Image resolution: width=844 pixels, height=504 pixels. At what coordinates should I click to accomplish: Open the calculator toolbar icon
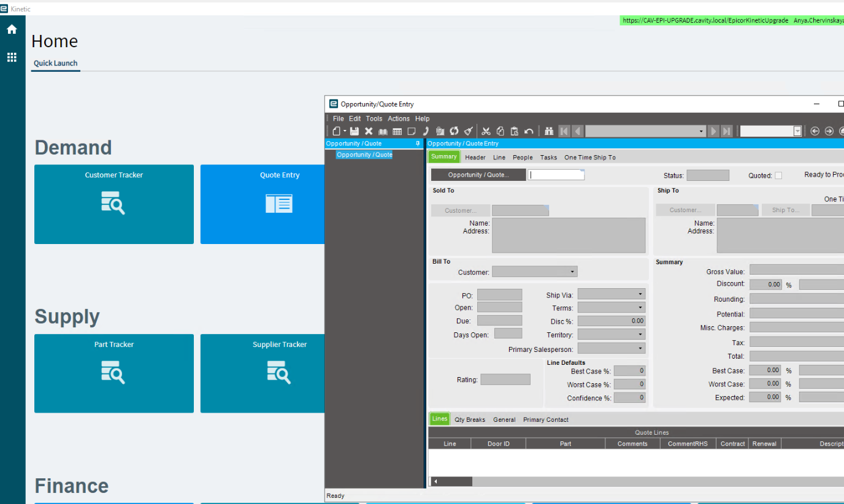click(x=397, y=131)
